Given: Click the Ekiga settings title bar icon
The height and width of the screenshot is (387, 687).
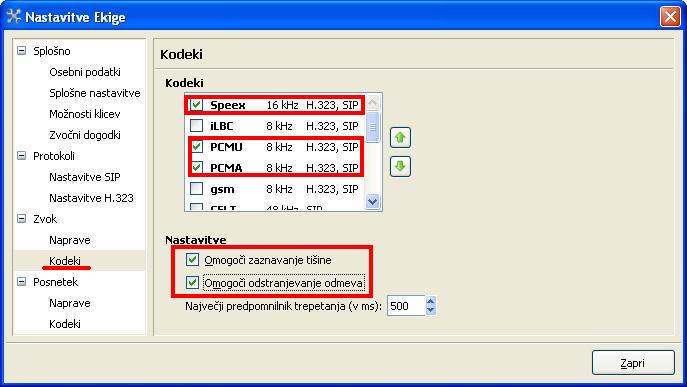Looking at the screenshot, I should (x=14, y=16).
